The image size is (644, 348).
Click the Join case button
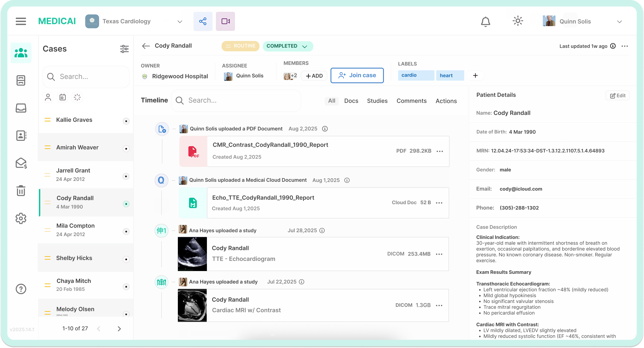click(357, 75)
